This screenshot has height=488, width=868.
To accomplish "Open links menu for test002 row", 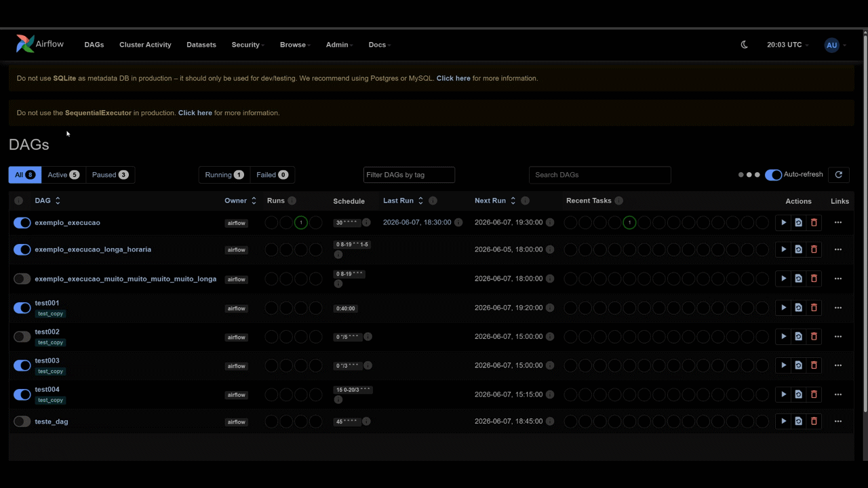I will click(838, 336).
